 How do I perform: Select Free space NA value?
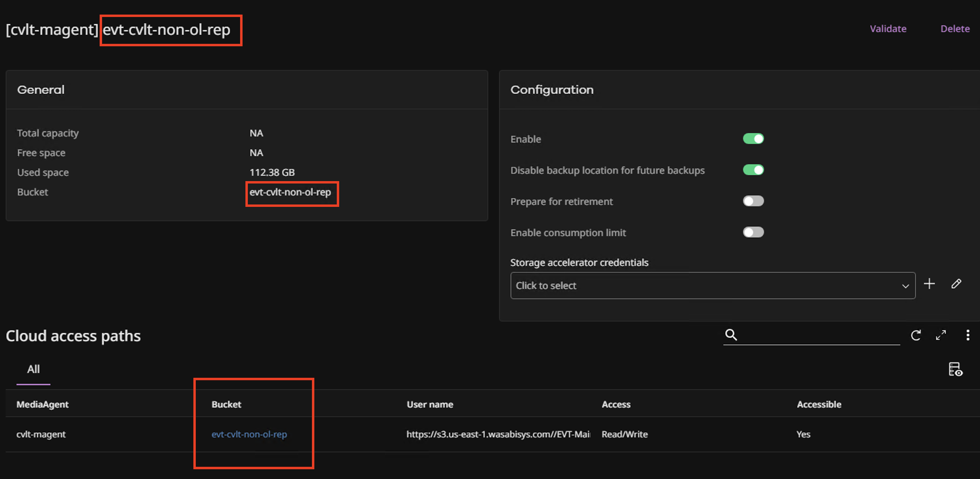point(256,153)
